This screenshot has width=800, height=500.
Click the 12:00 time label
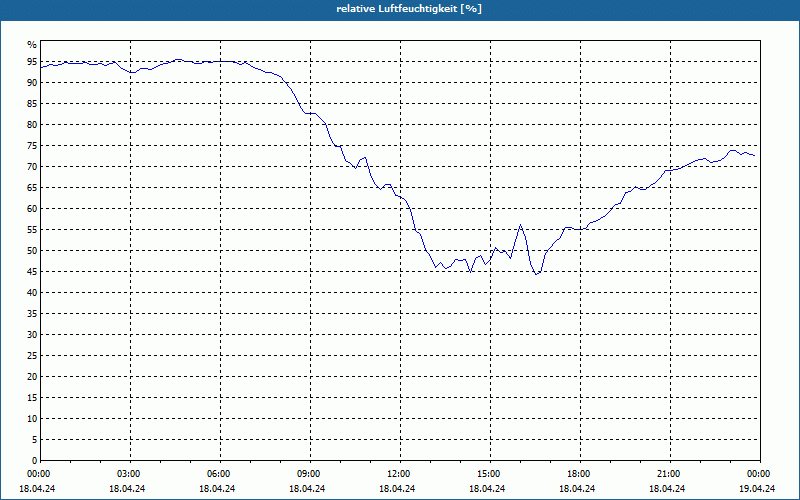pyautogui.click(x=400, y=474)
